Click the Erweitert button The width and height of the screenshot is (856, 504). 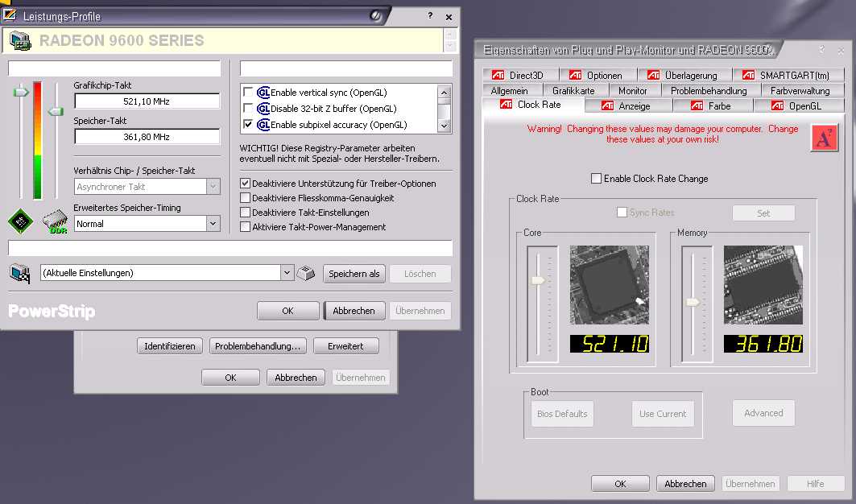tap(345, 346)
